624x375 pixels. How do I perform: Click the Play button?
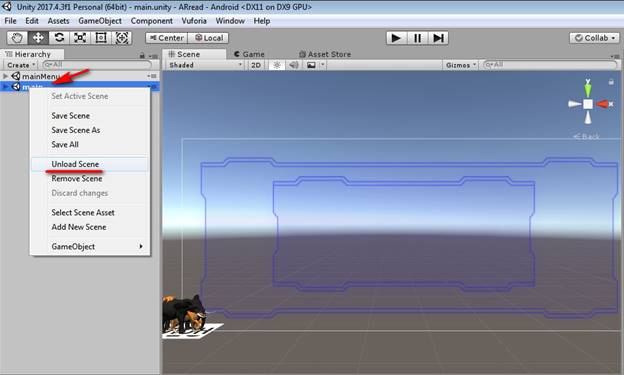pos(396,38)
